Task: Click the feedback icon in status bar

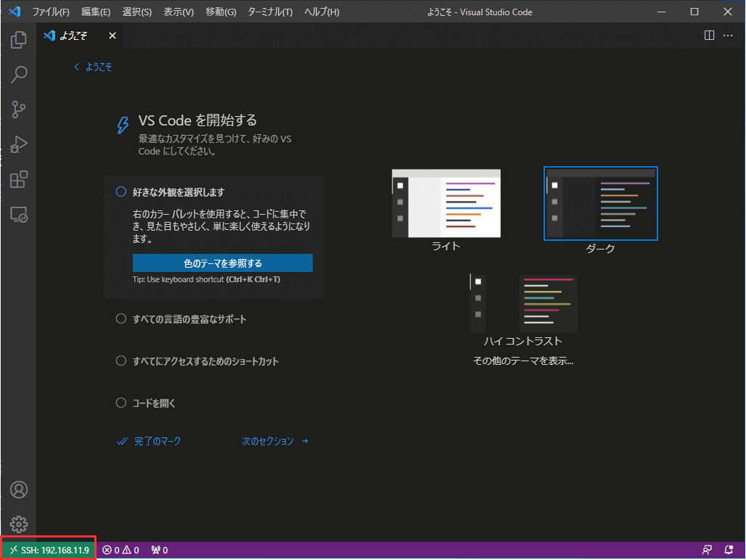Action: click(x=707, y=550)
